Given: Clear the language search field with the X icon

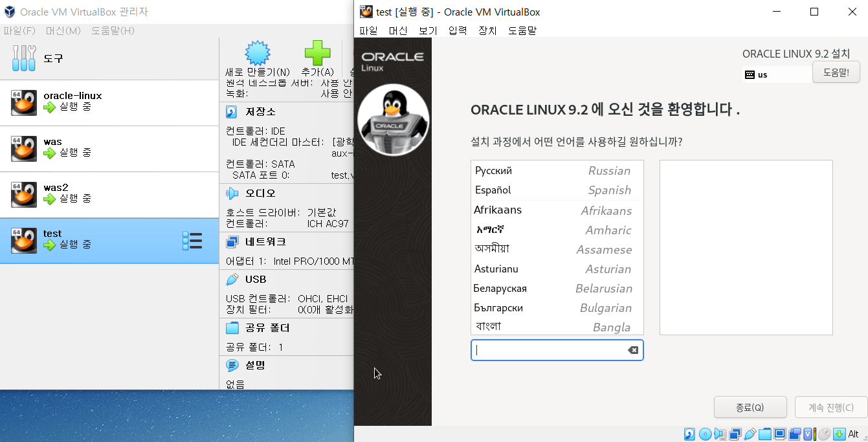Looking at the screenshot, I should (632, 350).
